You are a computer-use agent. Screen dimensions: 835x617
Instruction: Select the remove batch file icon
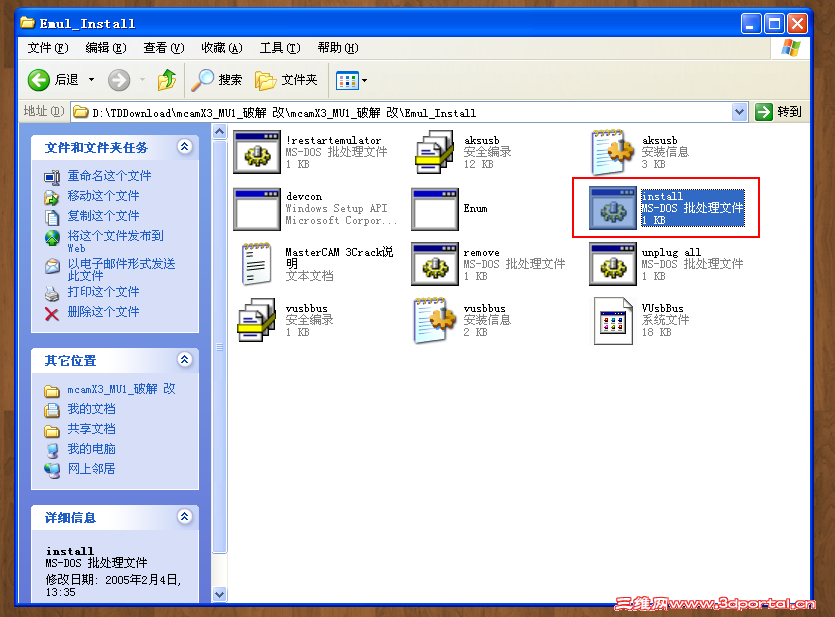435,265
